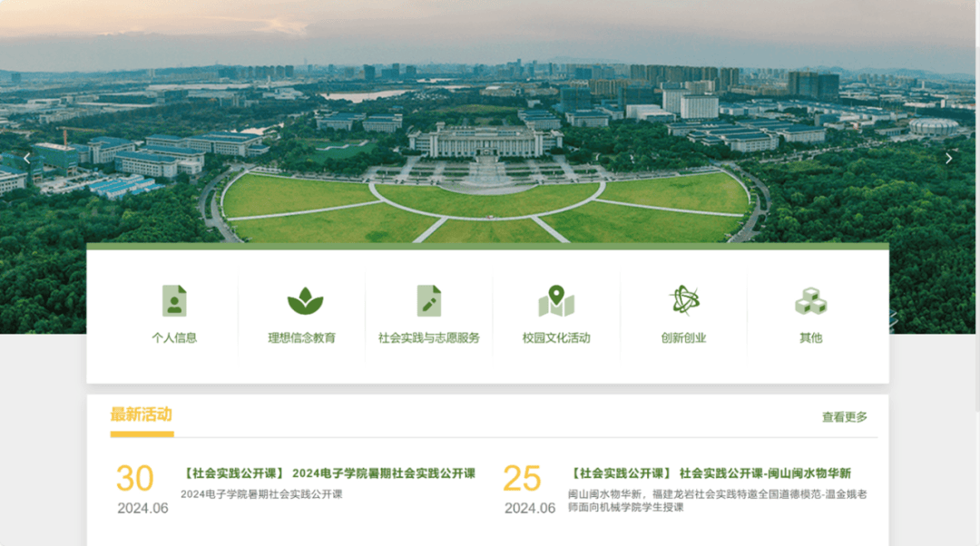Open the 创新创业 label
Image resolution: width=980 pixels, height=546 pixels.
pyautogui.click(x=684, y=338)
